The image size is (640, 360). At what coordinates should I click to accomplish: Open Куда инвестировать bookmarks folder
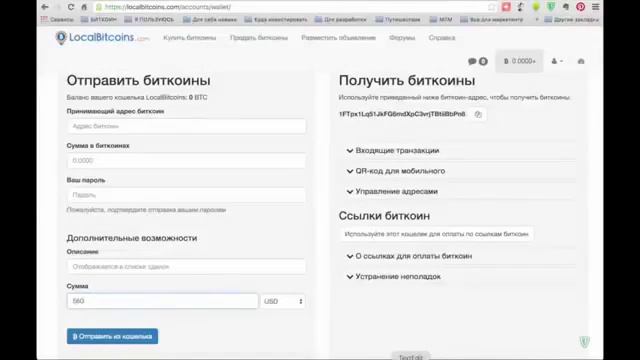[x=276, y=19]
